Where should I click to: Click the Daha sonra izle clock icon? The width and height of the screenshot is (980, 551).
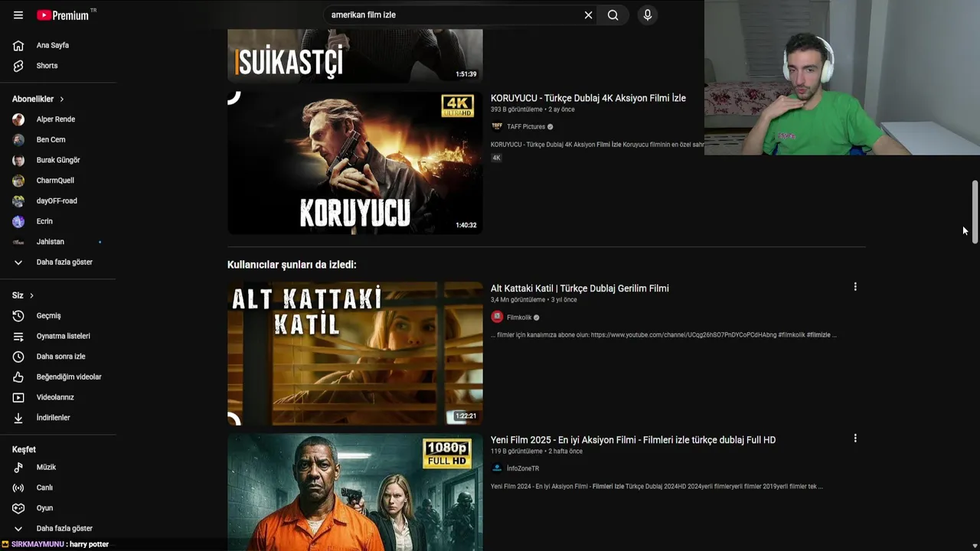tap(18, 357)
